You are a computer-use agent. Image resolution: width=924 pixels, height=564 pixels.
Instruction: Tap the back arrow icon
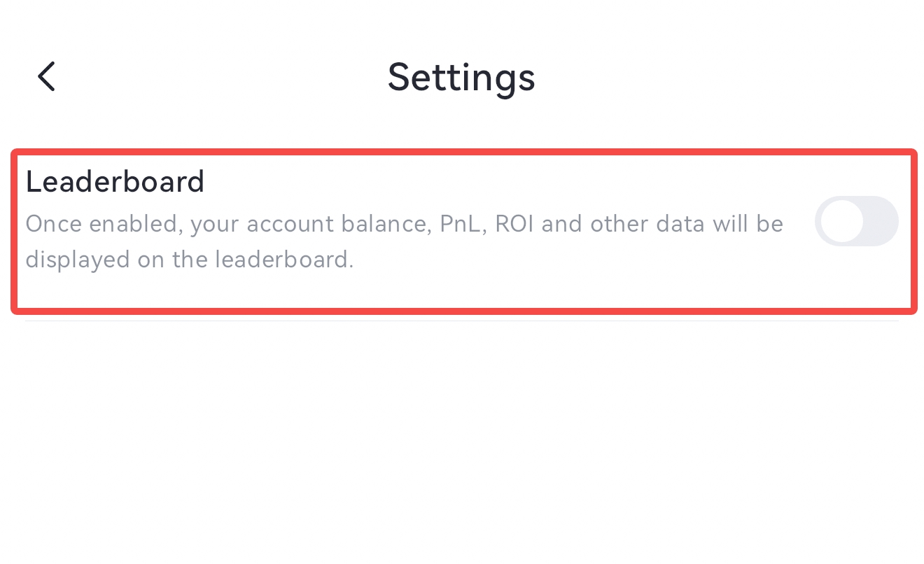46,76
